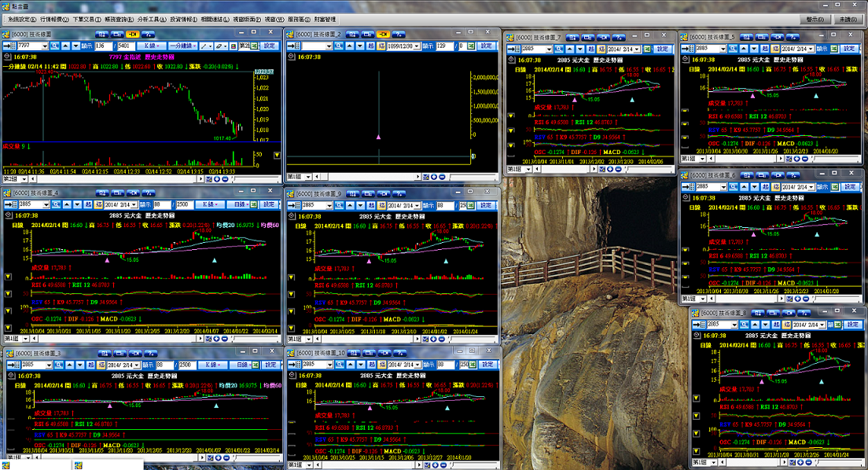Click previous-stock up arrow in 7797 window
This screenshot has height=470, width=868.
pos(65,46)
